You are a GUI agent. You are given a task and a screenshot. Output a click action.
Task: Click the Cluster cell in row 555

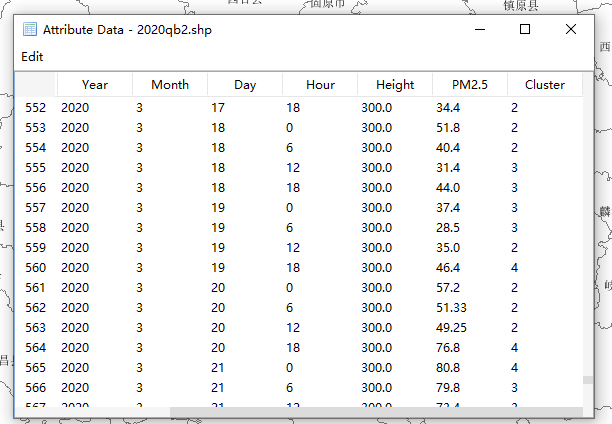515,167
